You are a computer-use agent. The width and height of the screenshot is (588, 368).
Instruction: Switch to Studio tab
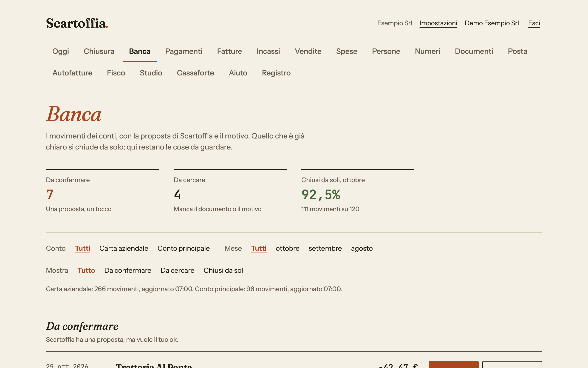[x=151, y=73]
